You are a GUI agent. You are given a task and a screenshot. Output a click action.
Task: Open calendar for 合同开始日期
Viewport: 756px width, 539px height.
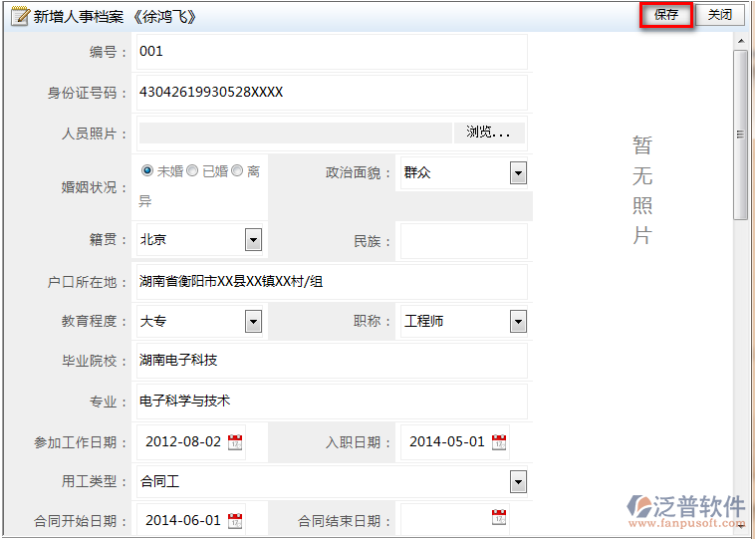coord(235,521)
